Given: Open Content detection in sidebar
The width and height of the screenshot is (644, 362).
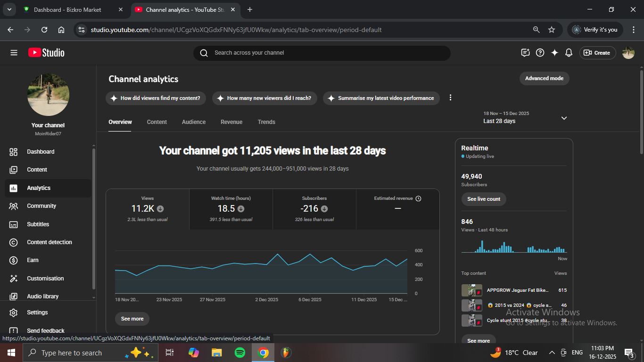Looking at the screenshot, I should tap(49, 242).
